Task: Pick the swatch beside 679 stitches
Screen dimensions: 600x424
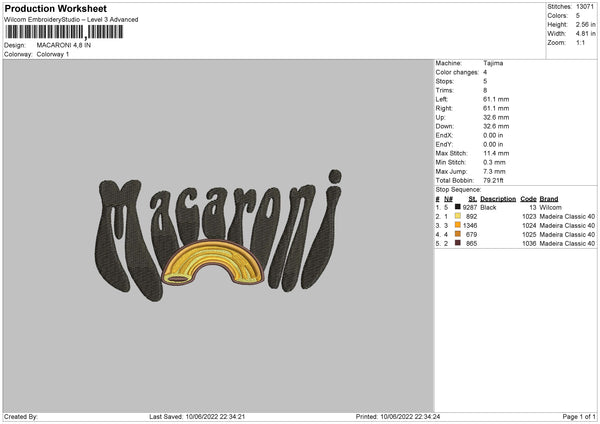Action: pyautogui.click(x=457, y=234)
